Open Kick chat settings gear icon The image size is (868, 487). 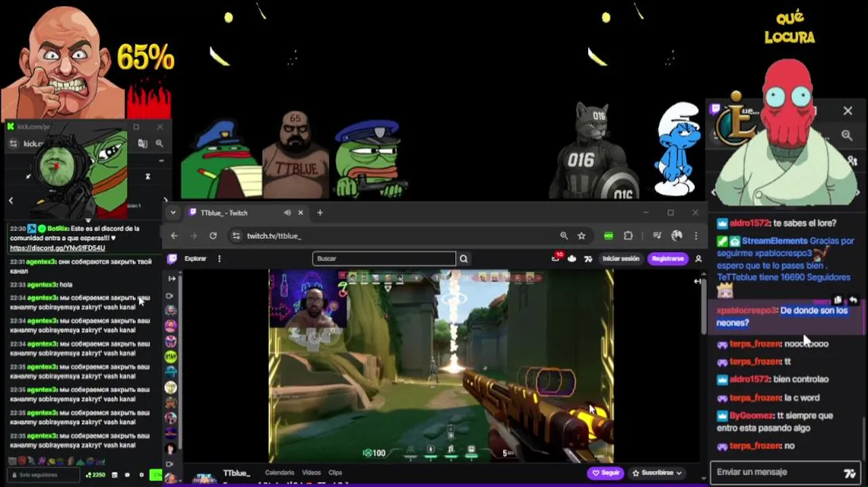coord(142,475)
